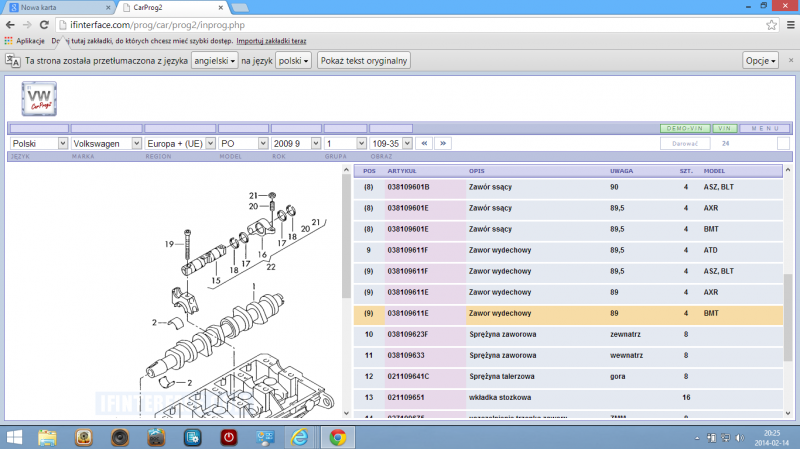Image resolution: width=800 pixels, height=449 pixels.
Task: Click Importuj zakładki teraz link
Action: click(x=271, y=41)
